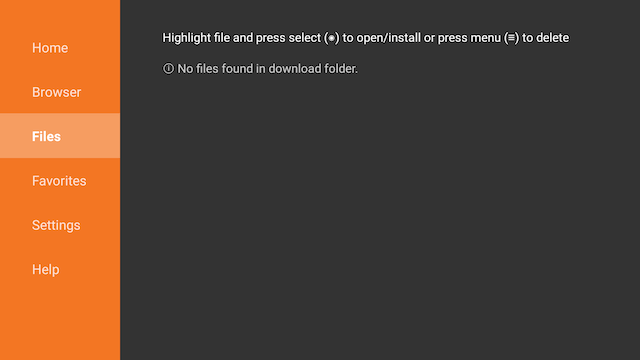
Task: Go to Favorites in the sidebar
Action: [60, 181]
